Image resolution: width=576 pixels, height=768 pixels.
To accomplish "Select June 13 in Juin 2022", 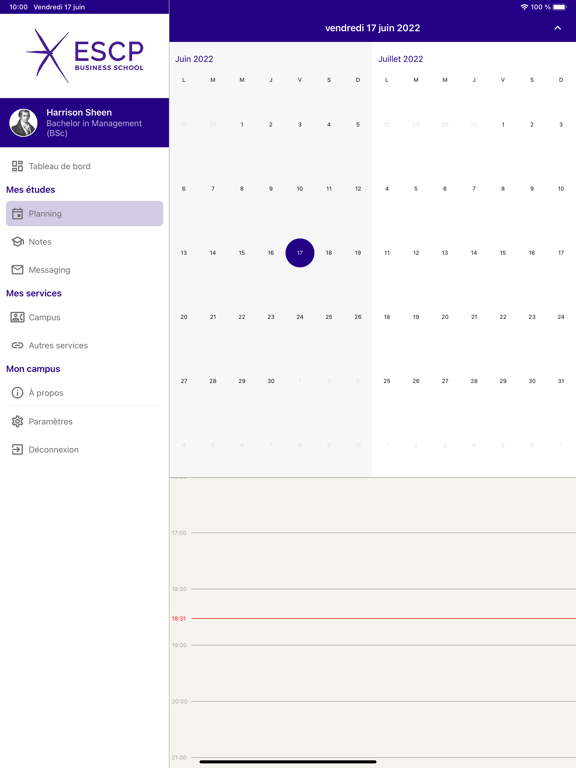I will 184,253.
